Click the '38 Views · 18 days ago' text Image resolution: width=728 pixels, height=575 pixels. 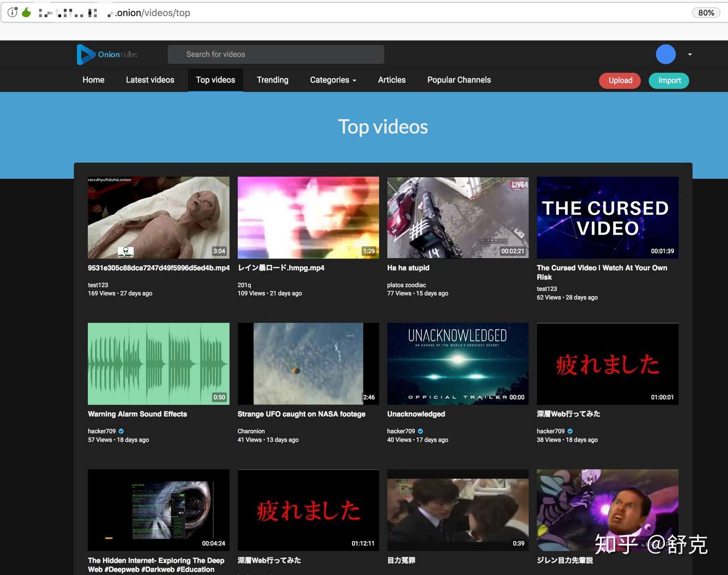coord(567,440)
